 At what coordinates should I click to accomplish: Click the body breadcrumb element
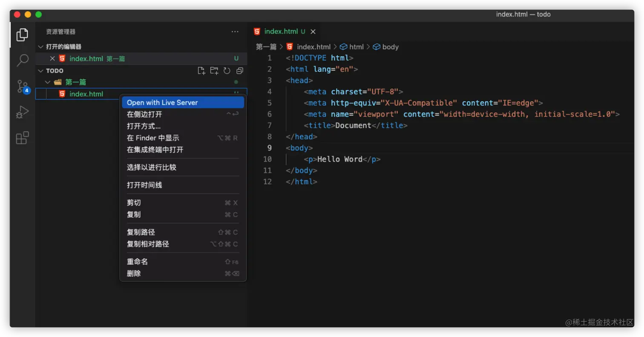click(386, 47)
